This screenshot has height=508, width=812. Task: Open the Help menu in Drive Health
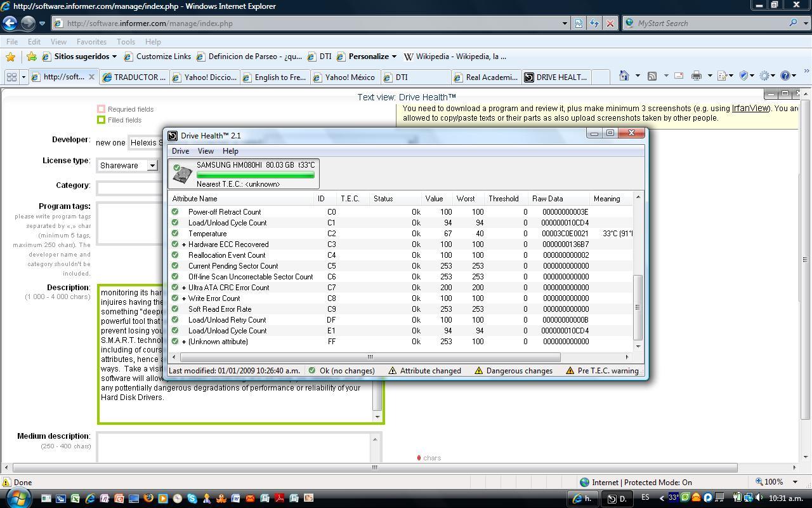(x=230, y=151)
